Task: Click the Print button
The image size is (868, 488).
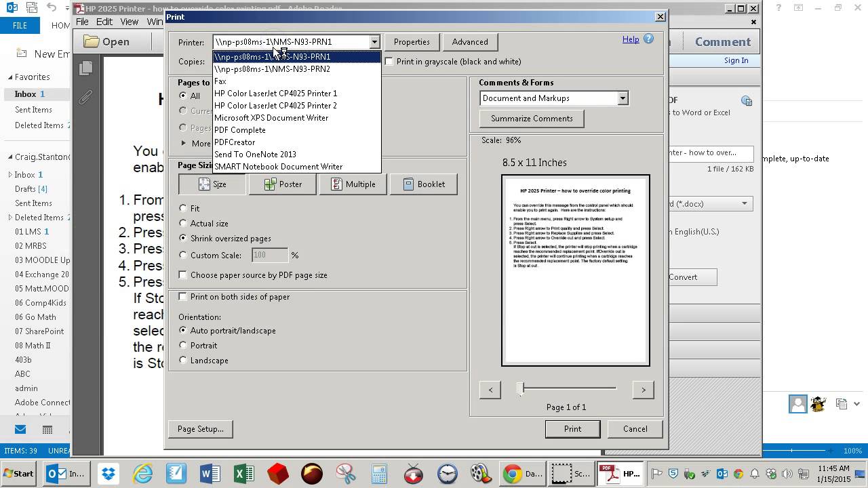Action: [x=572, y=428]
